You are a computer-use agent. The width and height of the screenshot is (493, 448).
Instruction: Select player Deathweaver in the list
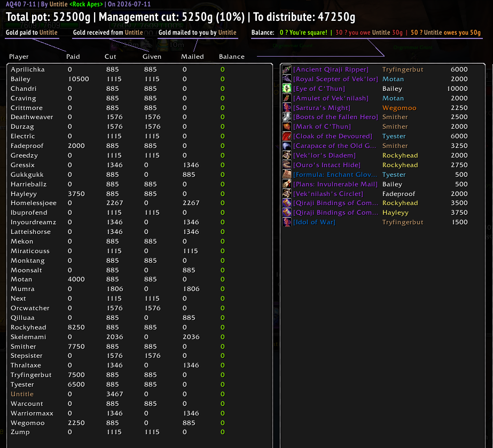(x=32, y=117)
